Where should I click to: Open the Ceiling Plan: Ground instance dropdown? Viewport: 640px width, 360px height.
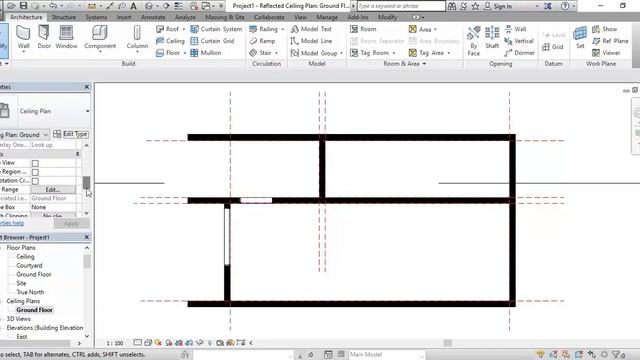click(45, 135)
